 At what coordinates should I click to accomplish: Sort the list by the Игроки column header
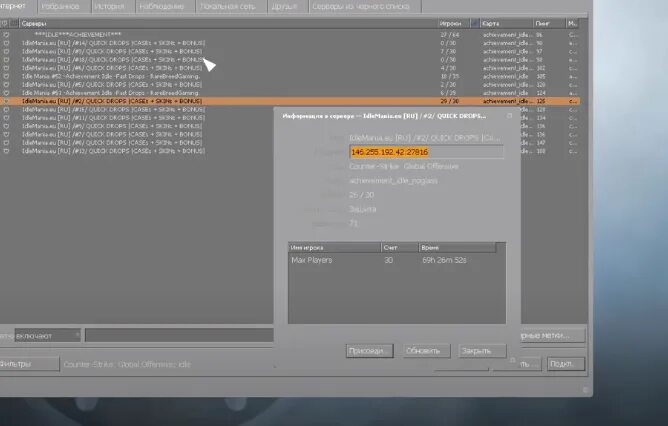coord(453,24)
